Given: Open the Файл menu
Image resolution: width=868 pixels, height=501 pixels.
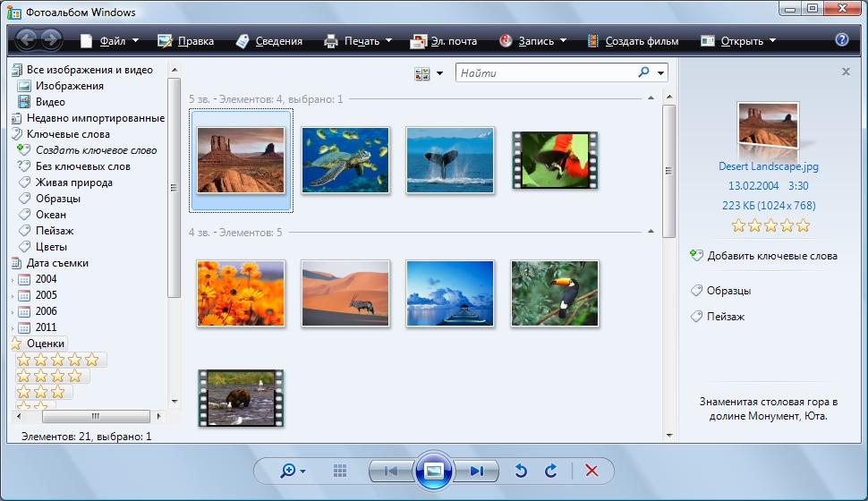Looking at the screenshot, I should (109, 41).
